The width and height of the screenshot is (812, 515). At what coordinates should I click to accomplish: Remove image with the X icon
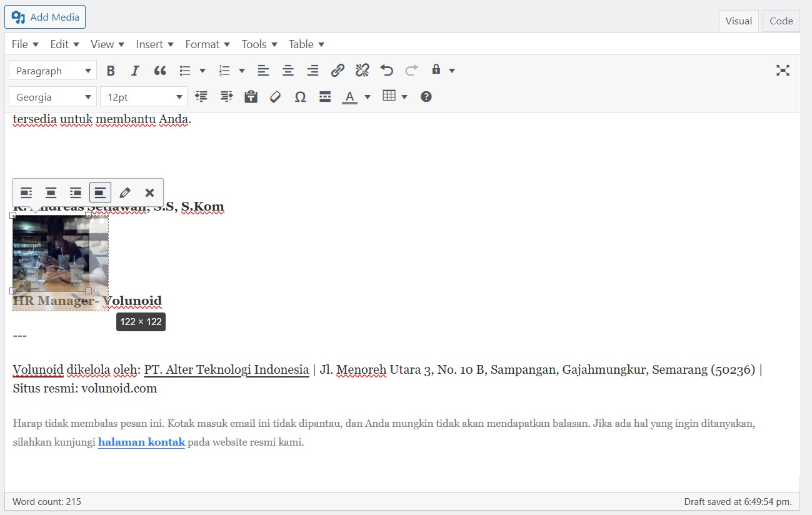click(x=149, y=192)
